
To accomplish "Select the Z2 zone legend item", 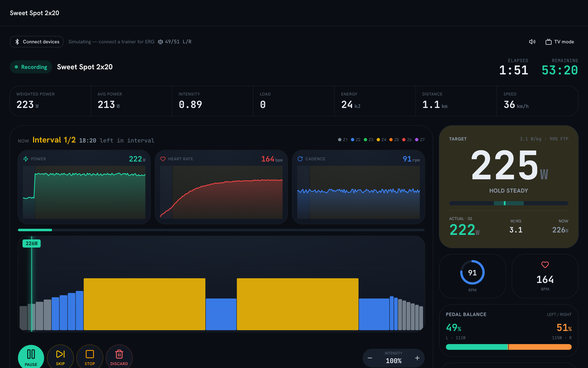I will 356,140.
